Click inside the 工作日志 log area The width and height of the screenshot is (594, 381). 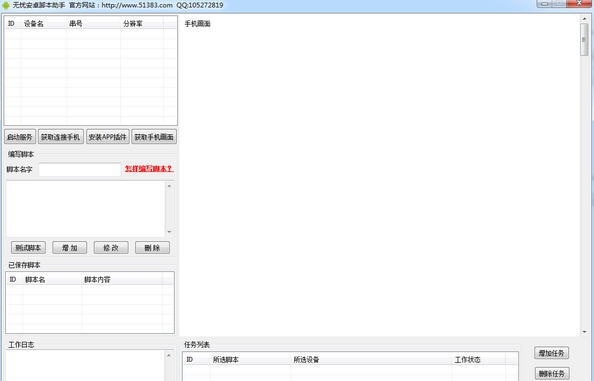[x=85, y=365]
